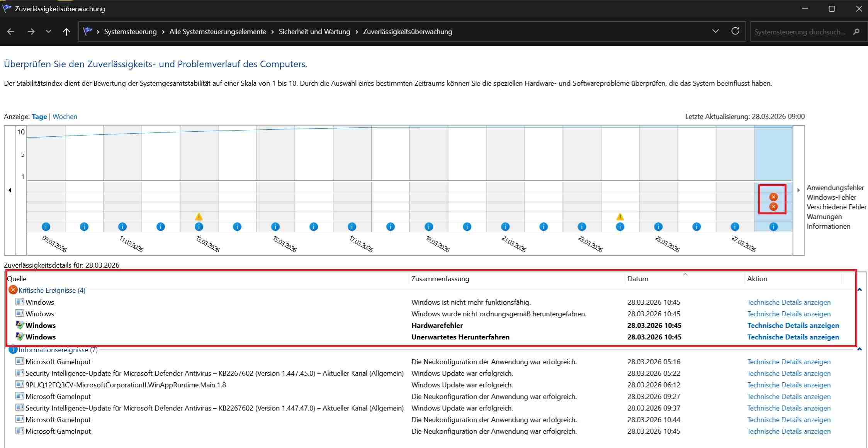Click the Up directory arrow
The height and width of the screenshot is (448, 868).
pyautogui.click(x=66, y=32)
